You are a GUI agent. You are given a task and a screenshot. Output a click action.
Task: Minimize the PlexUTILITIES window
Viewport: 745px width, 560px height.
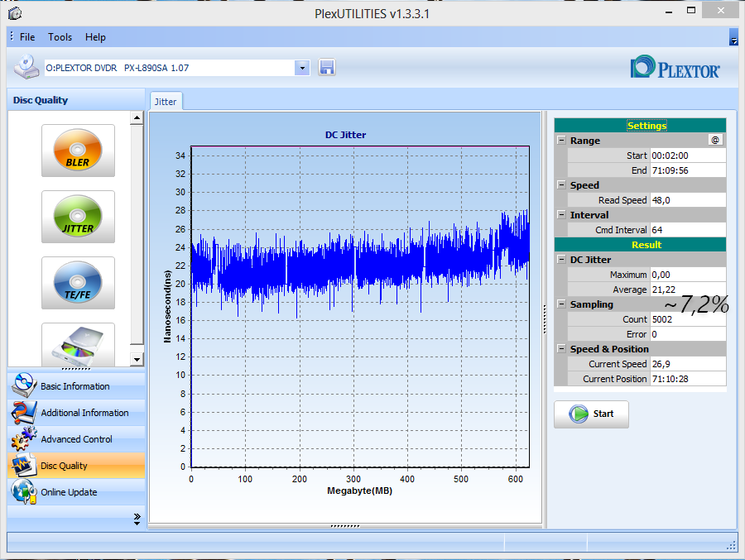click(x=669, y=12)
